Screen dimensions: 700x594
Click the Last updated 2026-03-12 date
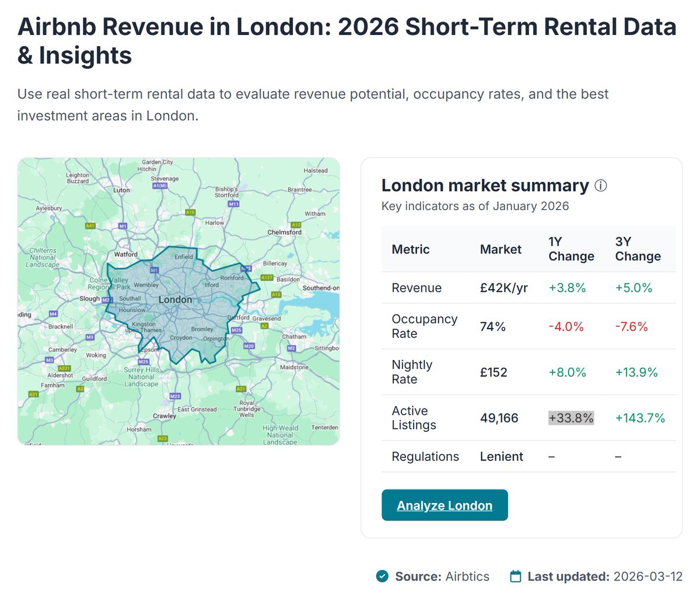(648, 576)
